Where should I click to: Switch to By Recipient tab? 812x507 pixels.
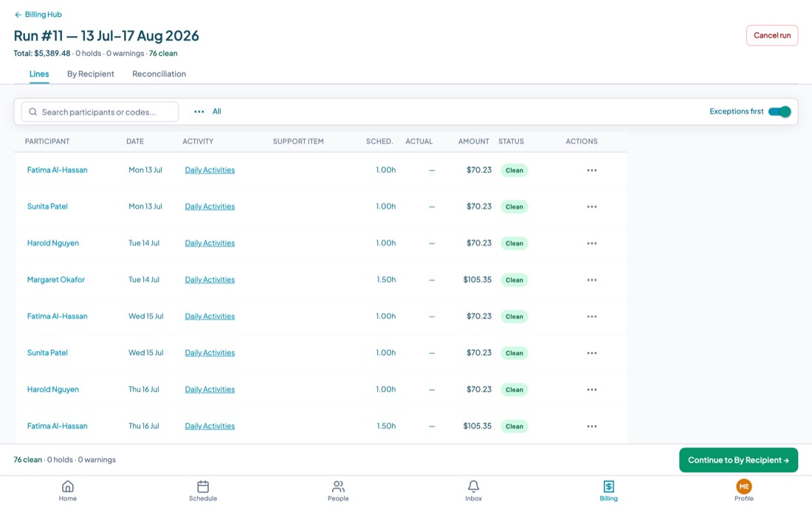(x=90, y=74)
